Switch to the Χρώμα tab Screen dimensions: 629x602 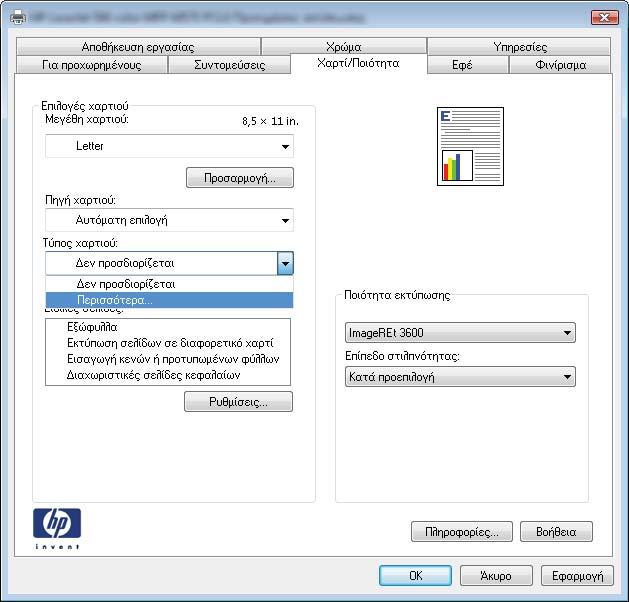344,47
